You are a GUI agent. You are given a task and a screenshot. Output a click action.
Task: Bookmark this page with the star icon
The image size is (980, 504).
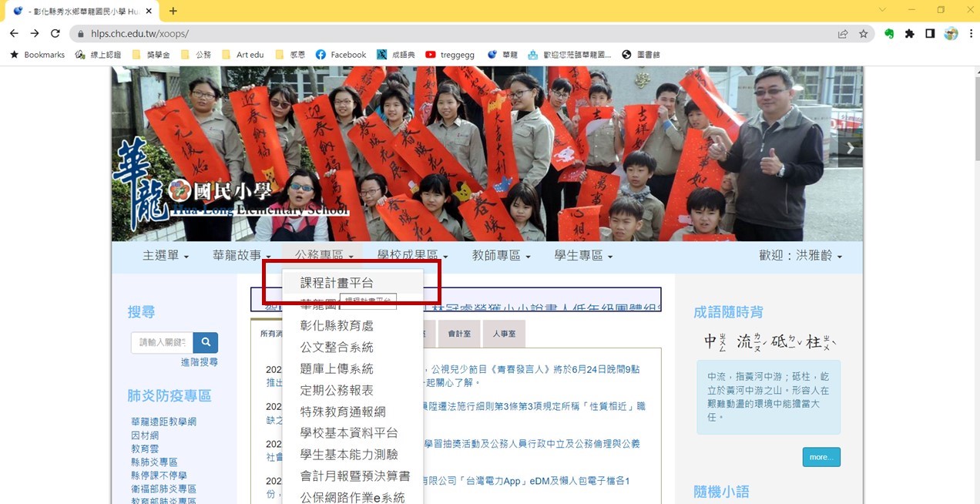(863, 34)
